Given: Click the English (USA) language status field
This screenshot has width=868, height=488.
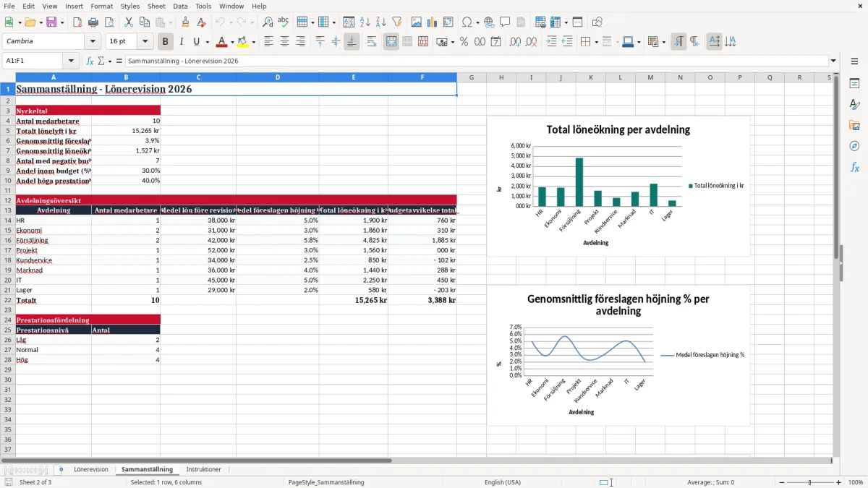Looking at the screenshot, I should point(503,482).
